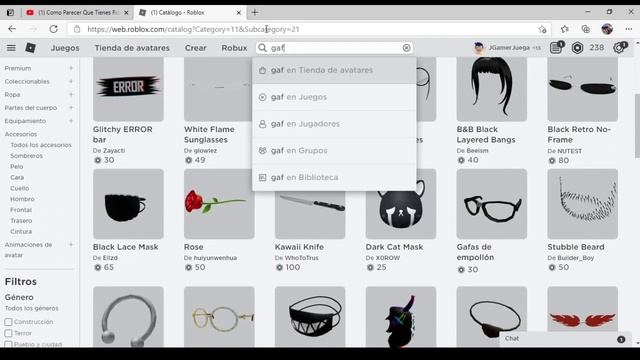Select the Cara subcategory

(17, 177)
